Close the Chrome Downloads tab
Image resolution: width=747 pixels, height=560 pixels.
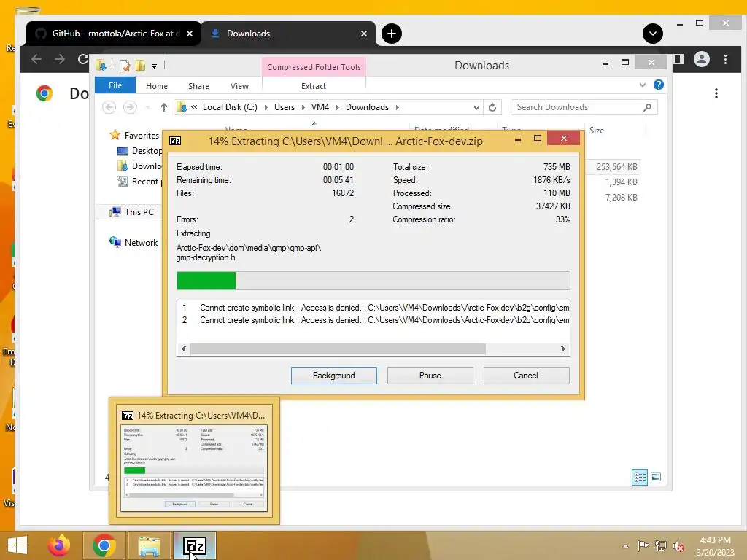pos(364,34)
